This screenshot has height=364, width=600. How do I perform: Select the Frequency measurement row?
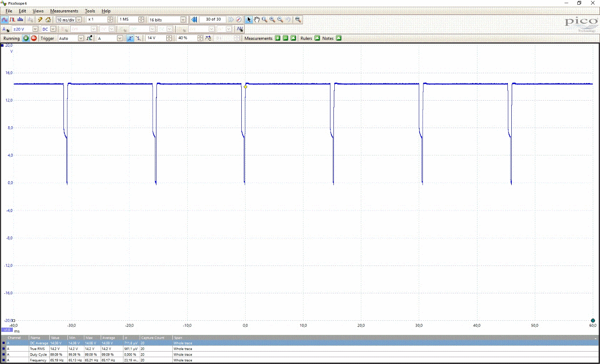(x=300, y=360)
